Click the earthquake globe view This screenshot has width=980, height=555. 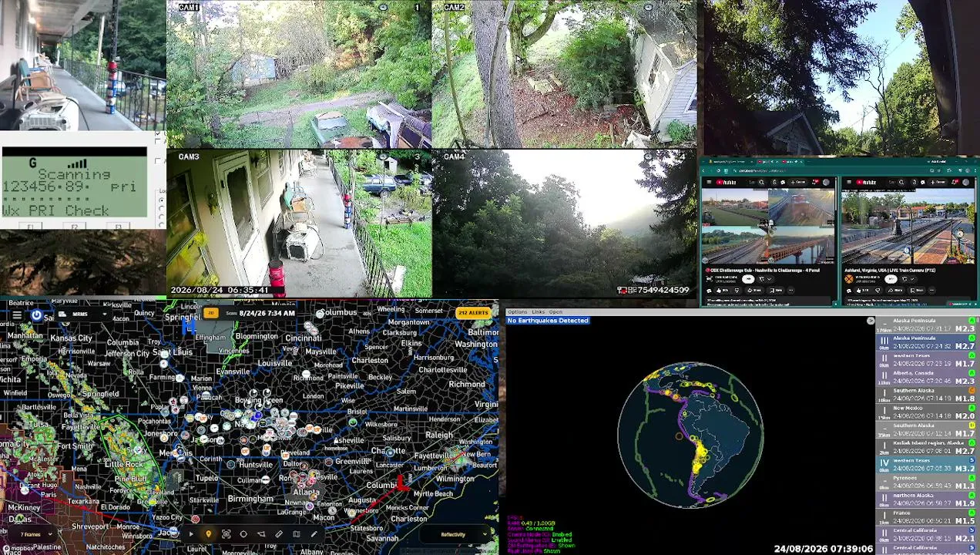point(690,435)
